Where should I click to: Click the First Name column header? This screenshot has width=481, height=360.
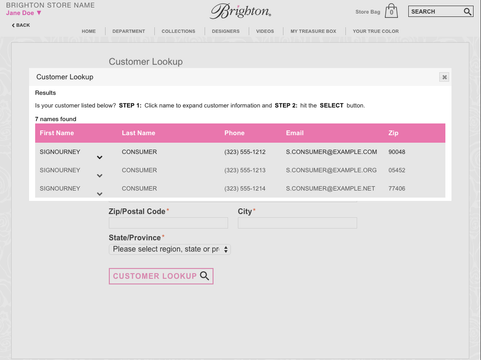click(57, 133)
